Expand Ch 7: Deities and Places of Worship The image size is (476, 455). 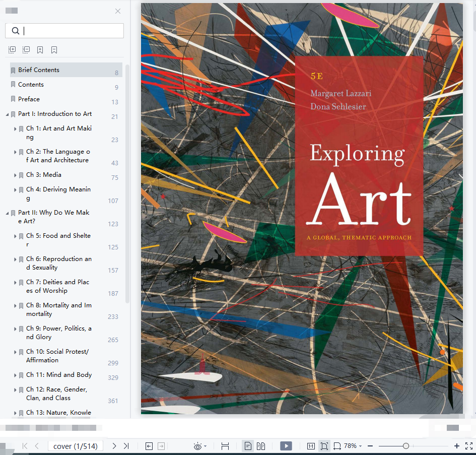pyautogui.click(x=15, y=283)
